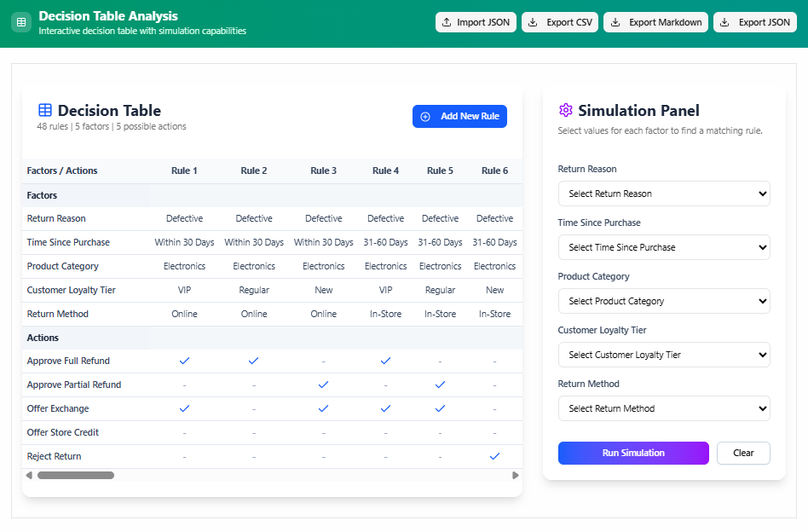Screen dimensions: 808x532
Task: Click the Simulation Panel gear icon
Action: [x=566, y=110]
